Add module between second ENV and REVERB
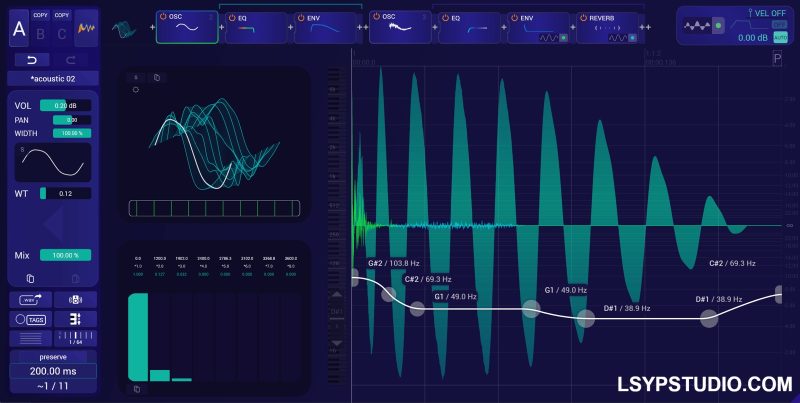 click(573, 27)
